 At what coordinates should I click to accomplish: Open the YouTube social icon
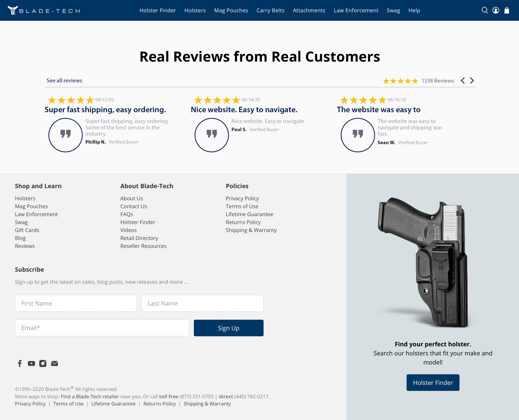(31, 363)
